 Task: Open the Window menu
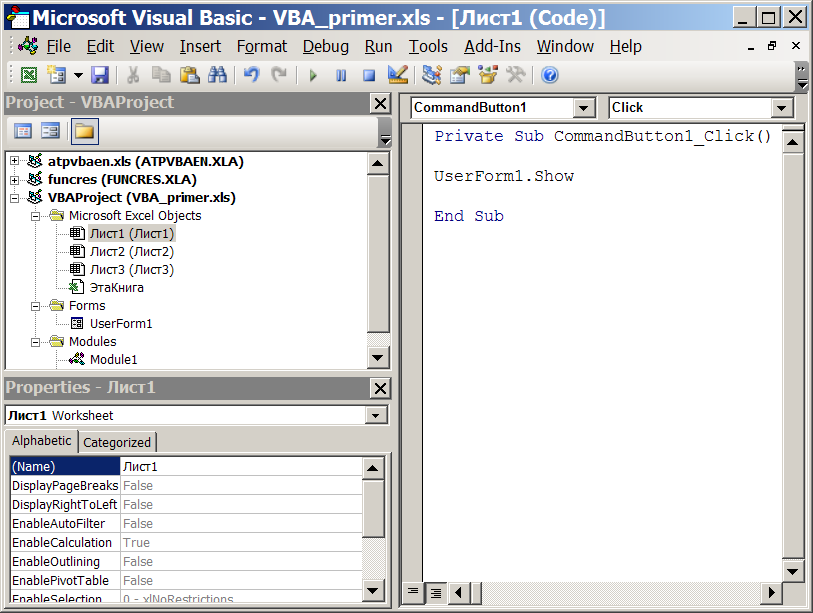[x=565, y=47]
